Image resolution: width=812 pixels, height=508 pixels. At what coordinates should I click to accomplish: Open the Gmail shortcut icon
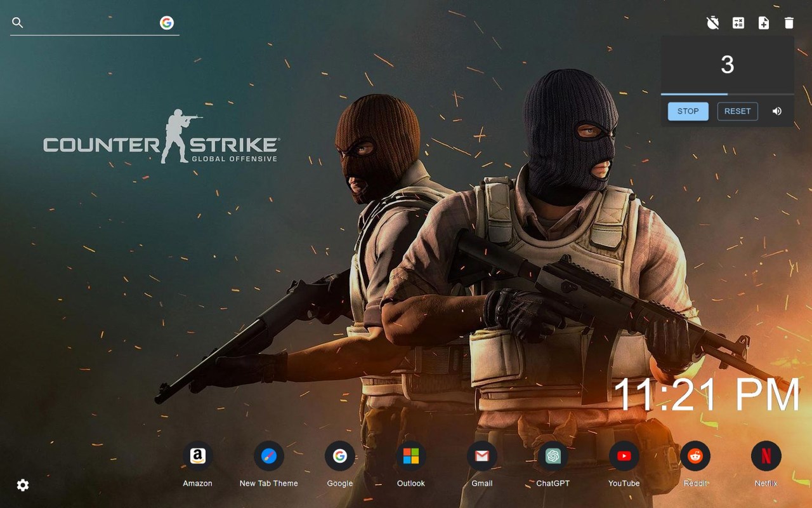(x=482, y=456)
